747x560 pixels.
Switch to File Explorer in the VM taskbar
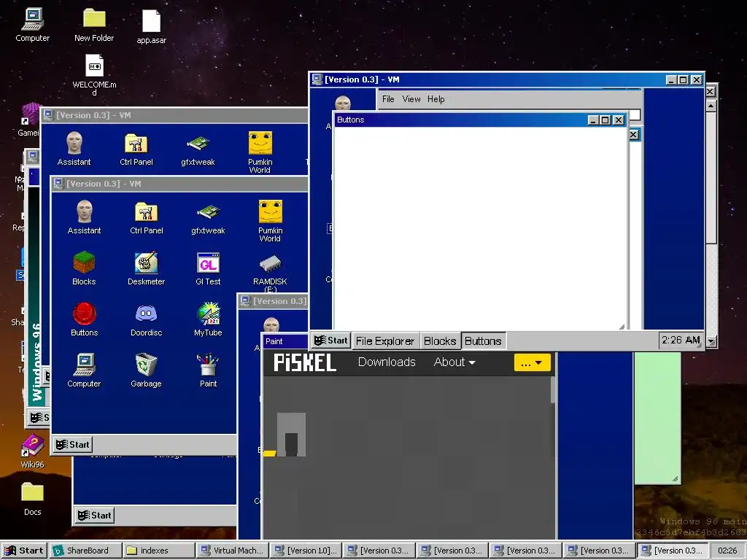[385, 341]
